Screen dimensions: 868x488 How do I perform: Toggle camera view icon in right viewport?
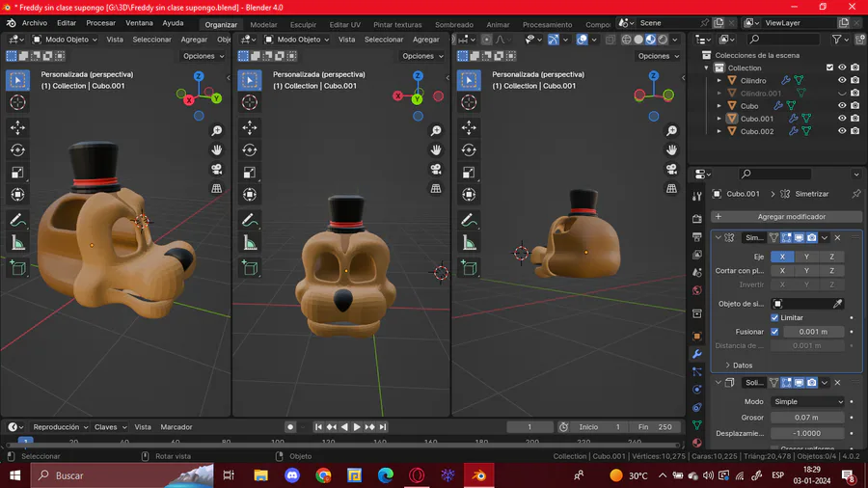point(671,169)
